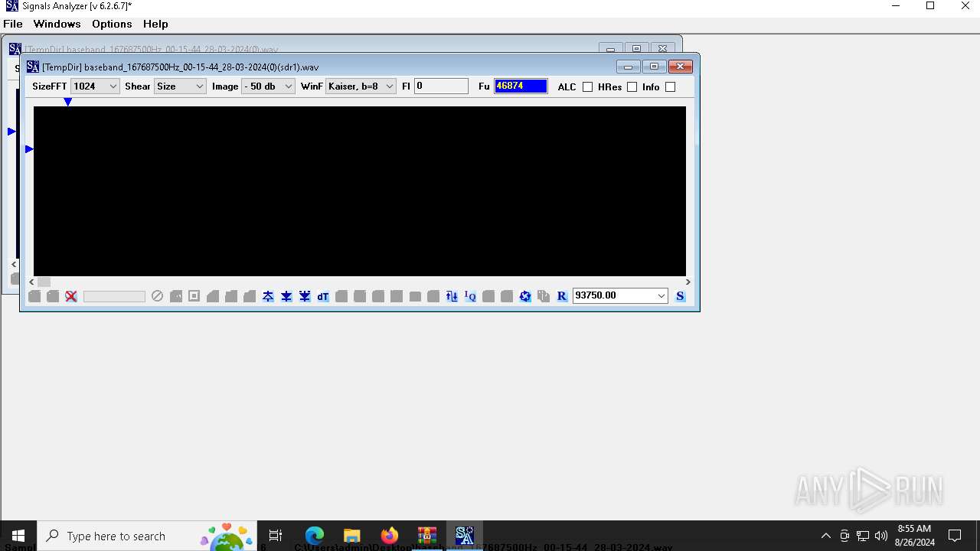Open the Windows menu
The height and width of the screenshot is (551, 980).
[57, 24]
